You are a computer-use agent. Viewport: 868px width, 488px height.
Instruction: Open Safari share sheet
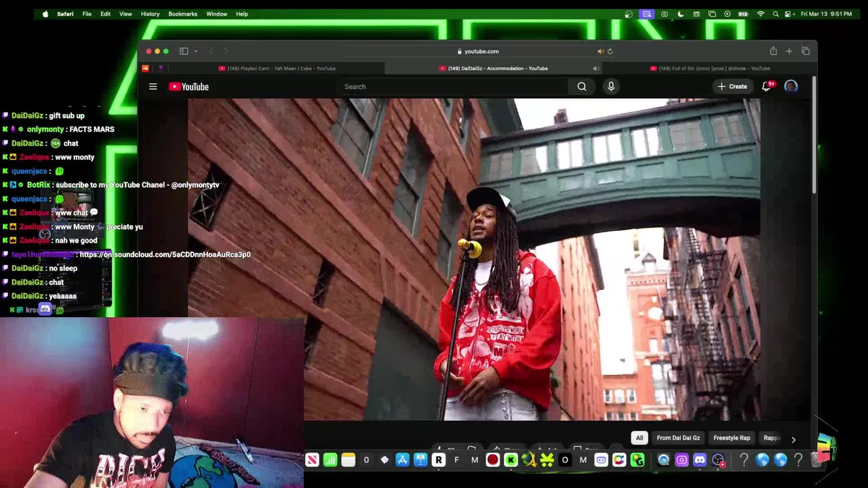point(773,52)
